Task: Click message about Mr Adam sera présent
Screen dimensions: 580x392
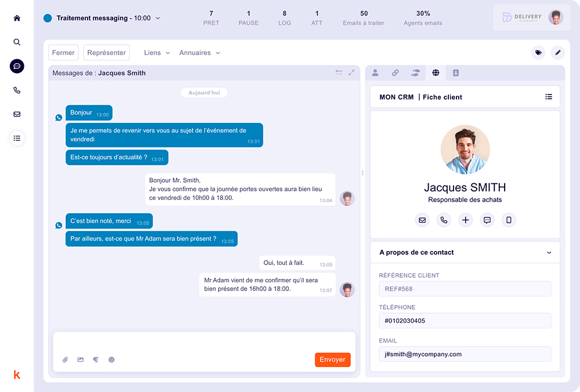Action: point(151,239)
